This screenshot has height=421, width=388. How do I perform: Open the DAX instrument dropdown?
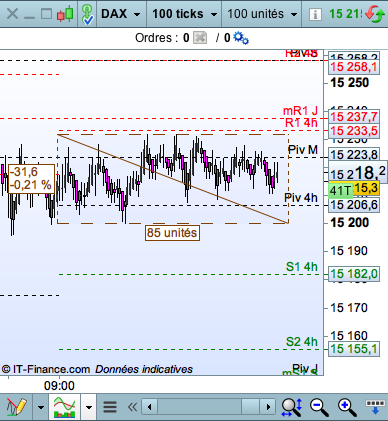click(x=121, y=14)
